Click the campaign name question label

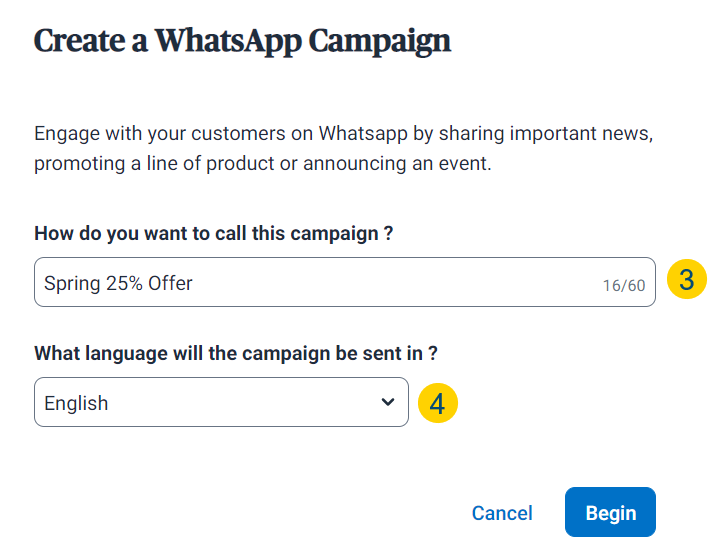(213, 233)
